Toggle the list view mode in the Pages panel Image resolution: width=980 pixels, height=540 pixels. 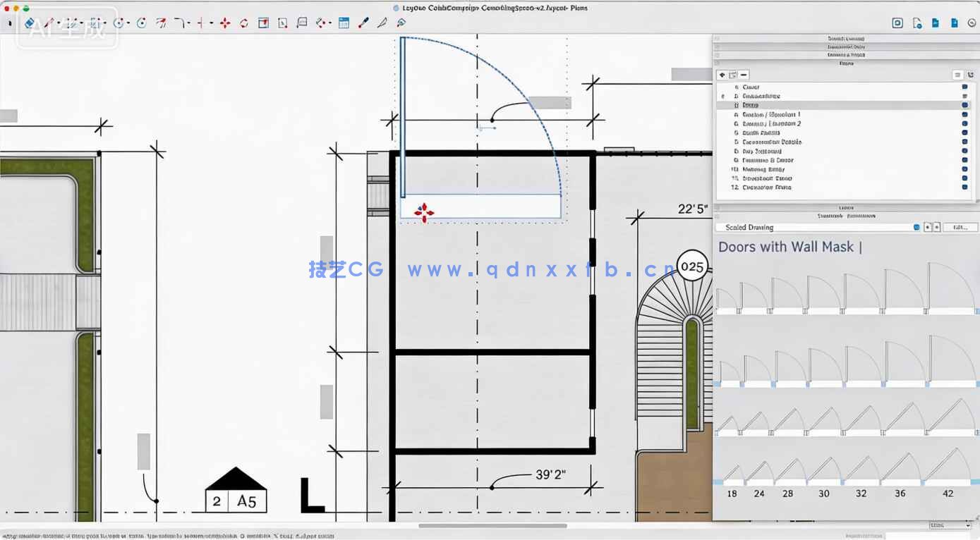coord(957,75)
